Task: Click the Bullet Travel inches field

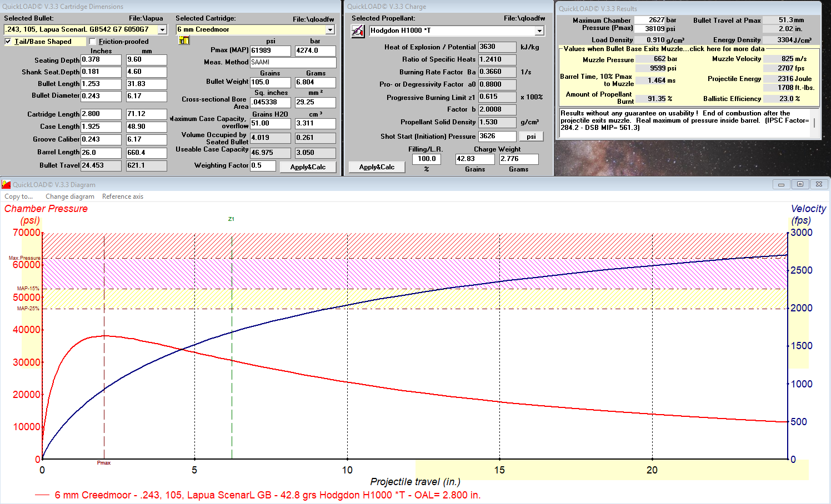Action: pyautogui.click(x=101, y=165)
